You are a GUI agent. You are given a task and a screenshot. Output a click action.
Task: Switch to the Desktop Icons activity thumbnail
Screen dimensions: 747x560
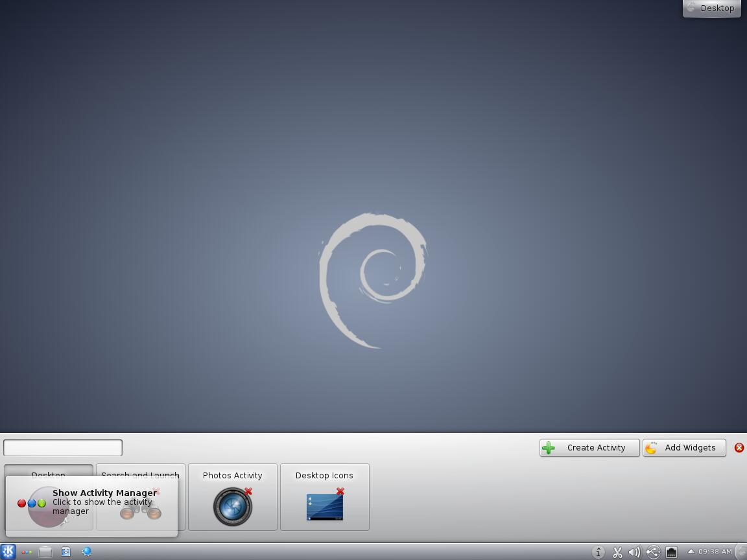(x=324, y=507)
